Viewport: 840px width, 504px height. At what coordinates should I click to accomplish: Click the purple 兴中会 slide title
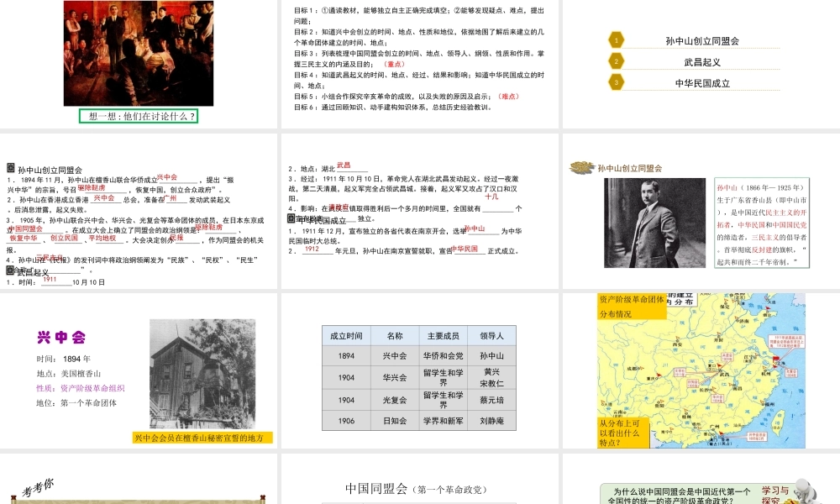click(61, 337)
